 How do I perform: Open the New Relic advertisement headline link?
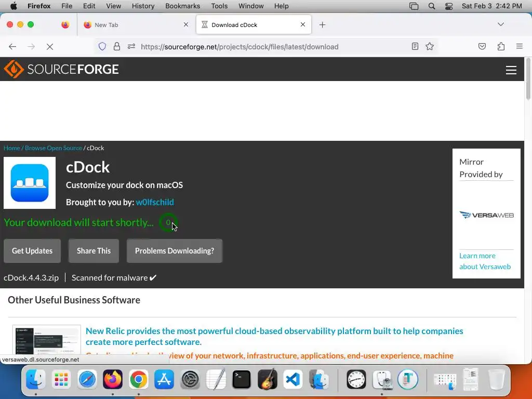pyautogui.click(x=274, y=336)
